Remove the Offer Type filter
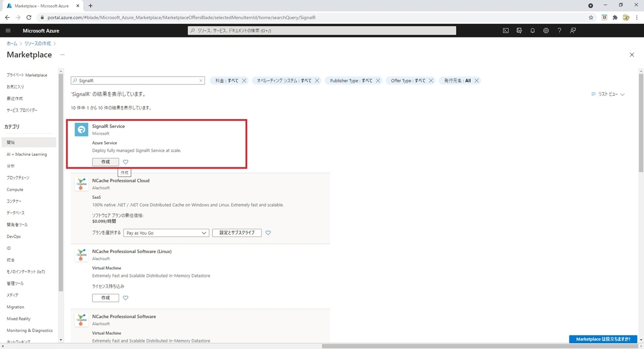 431,81
